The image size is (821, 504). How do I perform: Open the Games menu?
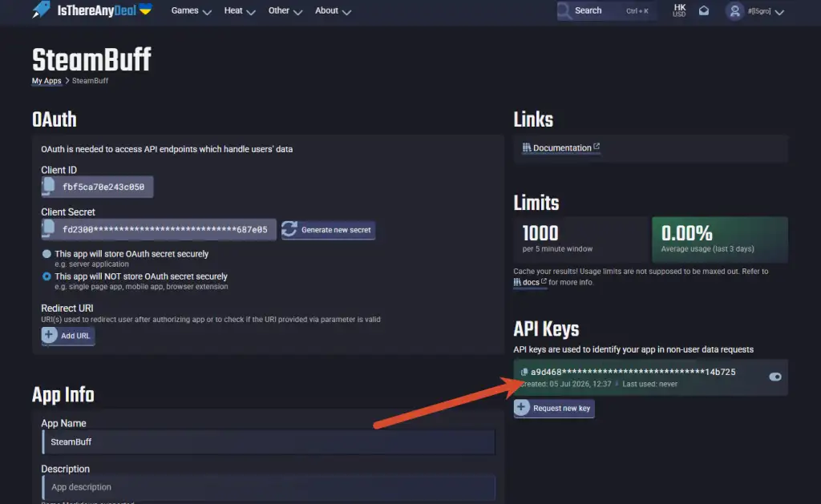click(191, 11)
